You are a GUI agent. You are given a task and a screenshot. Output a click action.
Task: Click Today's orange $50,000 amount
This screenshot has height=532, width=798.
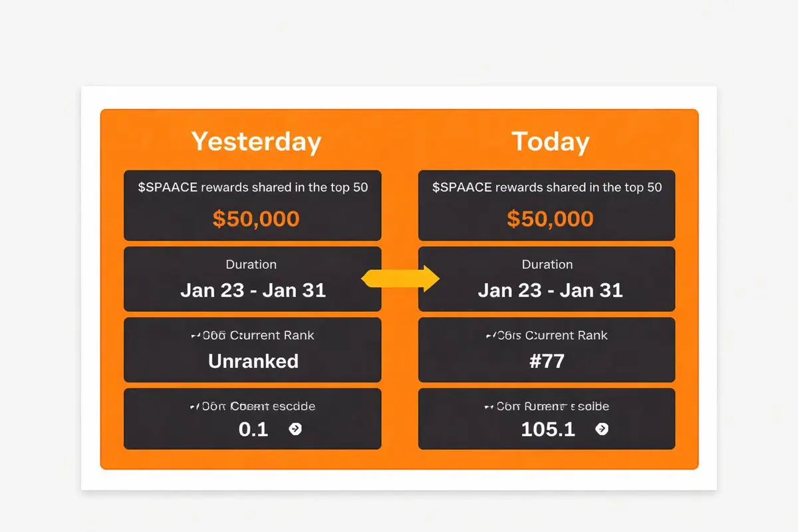550,219
